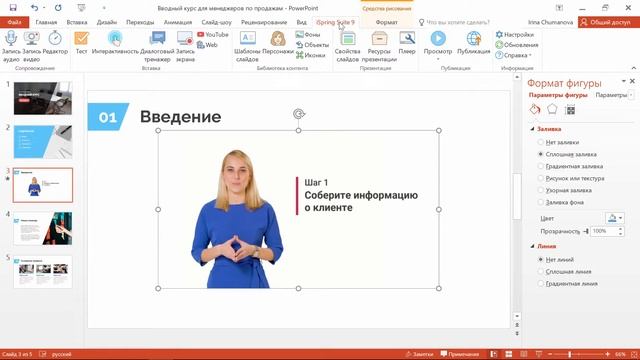Collapse the Линия section

532,246
